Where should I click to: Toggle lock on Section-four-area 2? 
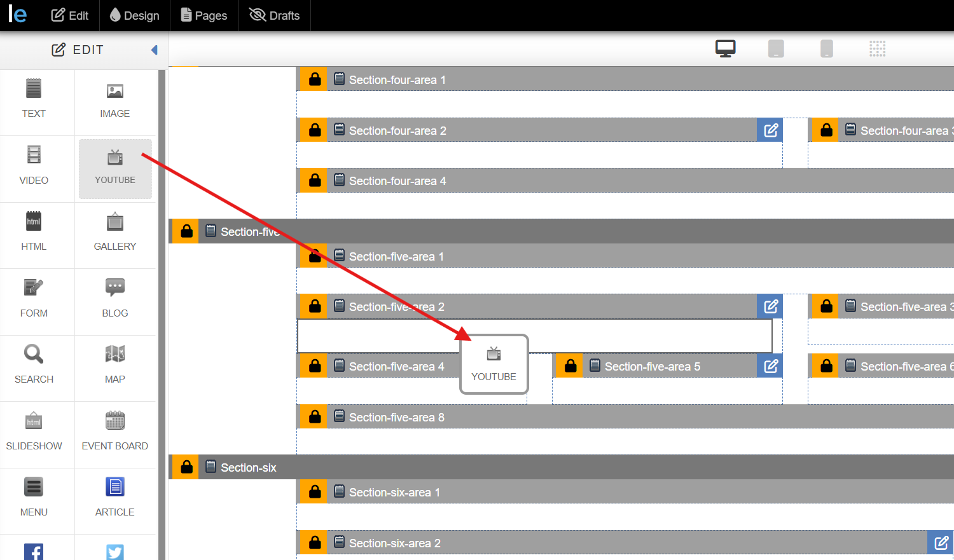[314, 130]
